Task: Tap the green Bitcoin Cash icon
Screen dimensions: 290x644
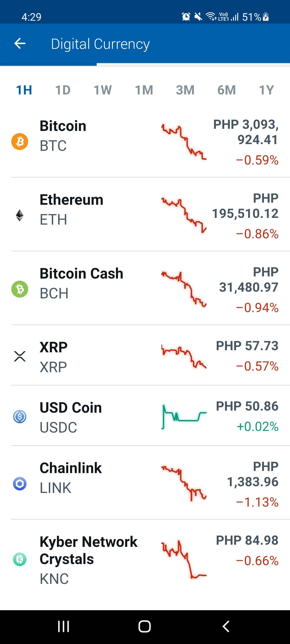Action: click(20, 289)
